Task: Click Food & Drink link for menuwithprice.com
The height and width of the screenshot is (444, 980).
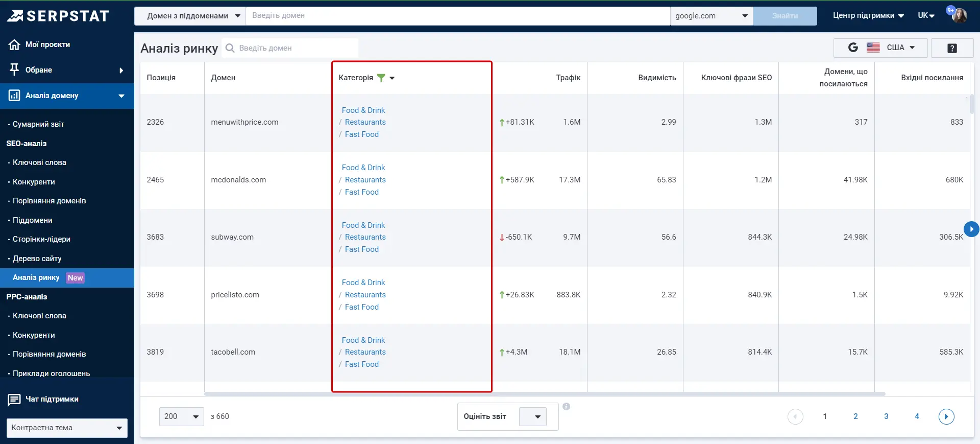Action: pyautogui.click(x=363, y=110)
